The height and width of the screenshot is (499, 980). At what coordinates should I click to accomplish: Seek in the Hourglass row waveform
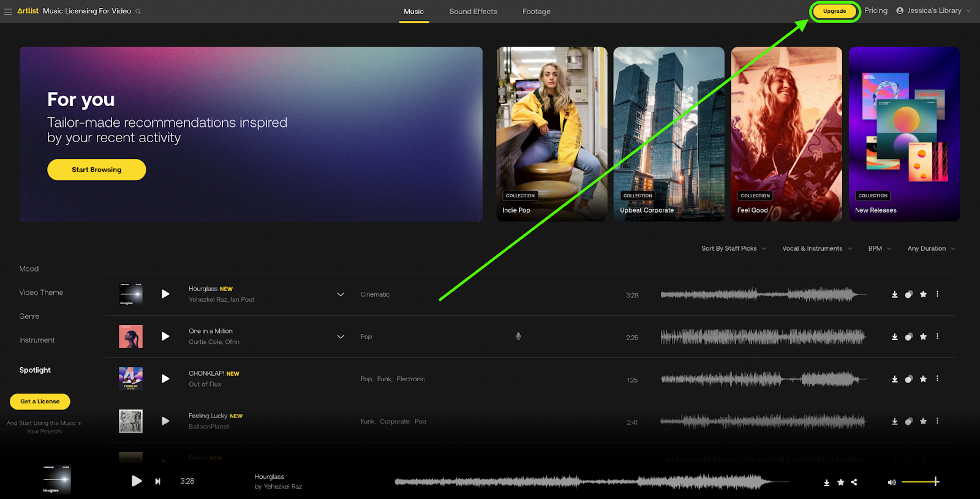pyautogui.click(x=764, y=295)
